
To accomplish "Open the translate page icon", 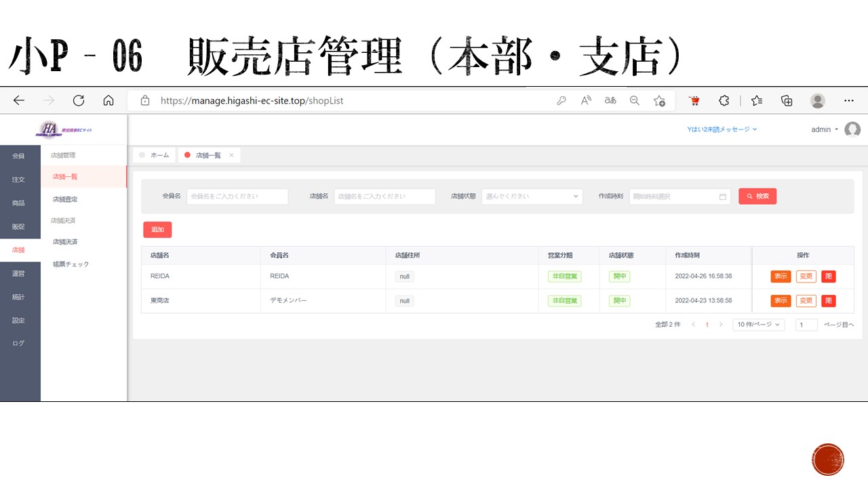I will click(x=610, y=100).
